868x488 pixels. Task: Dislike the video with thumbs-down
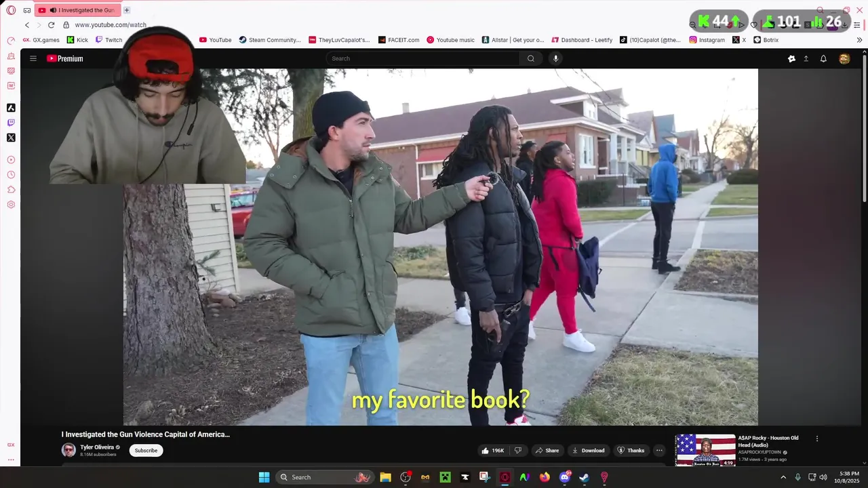pyautogui.click(x=518, y=450)
